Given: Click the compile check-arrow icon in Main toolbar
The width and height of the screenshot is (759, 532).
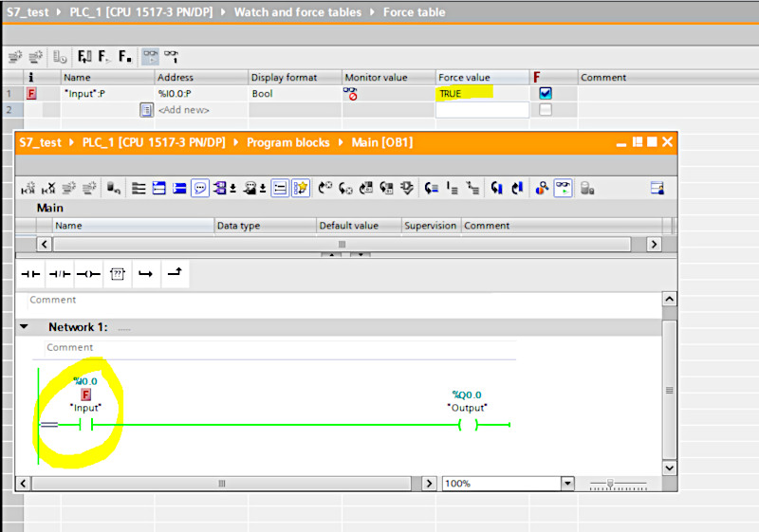Looking at the screenshot, I should (407, 188).
